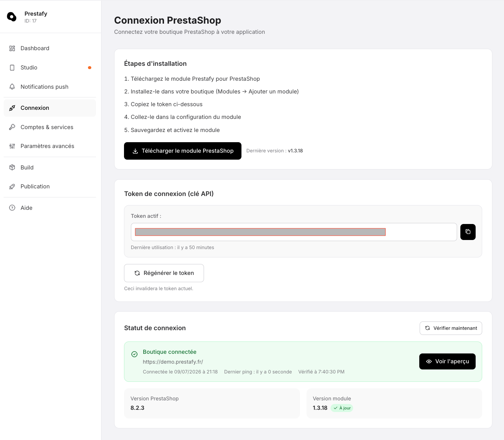Image resolution: width=504 pixels, height=440 pixels.
Task: Click 'Dernier ping : il y a 0 seconde'
Action: 258,372
